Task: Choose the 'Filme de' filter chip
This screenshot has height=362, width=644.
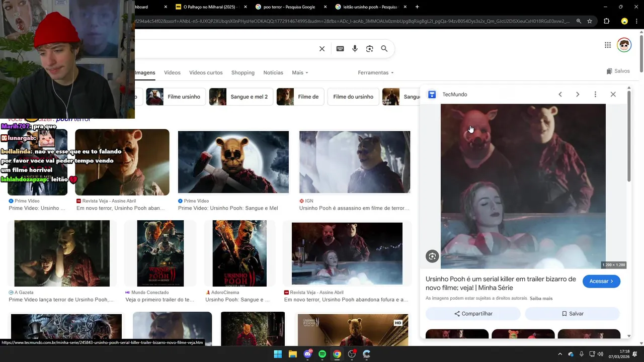Action: [300, 97]
